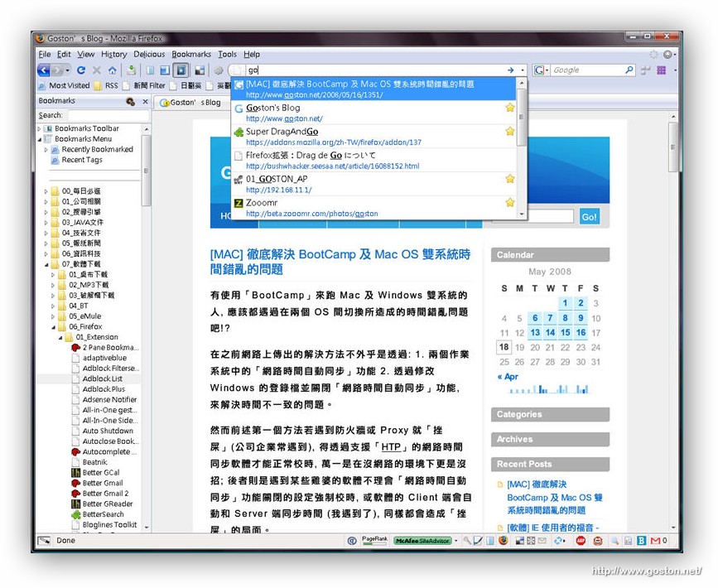Screen dimensions: 718x588
Task: Select Adblock Plus bookmark in sidebar
Action: tap(104, 389)
